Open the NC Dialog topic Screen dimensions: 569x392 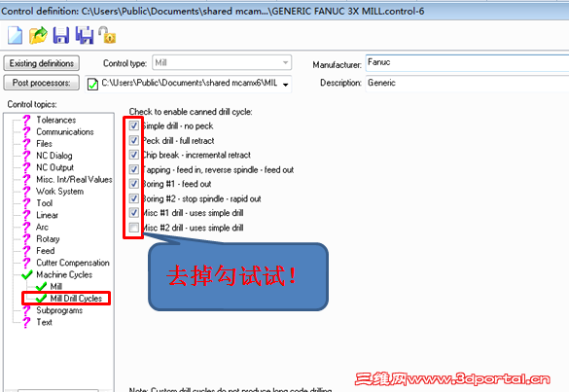click(54, 156)
